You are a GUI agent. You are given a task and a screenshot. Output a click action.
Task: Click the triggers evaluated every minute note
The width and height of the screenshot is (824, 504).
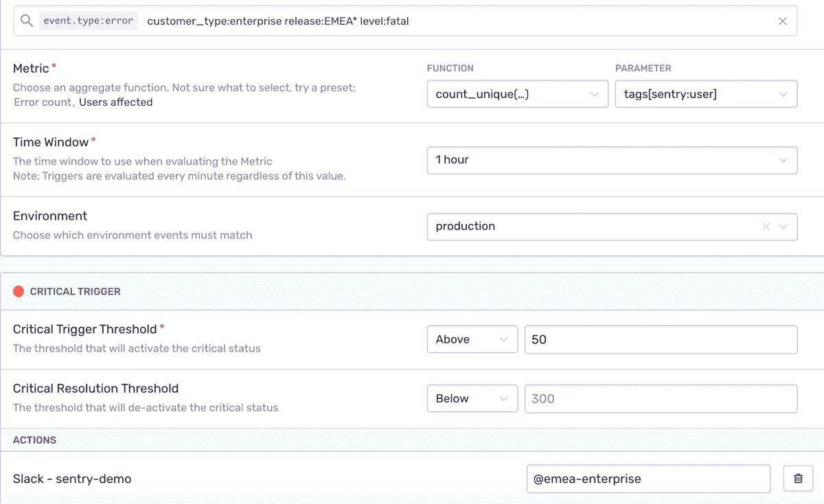[x=179, y=176]
